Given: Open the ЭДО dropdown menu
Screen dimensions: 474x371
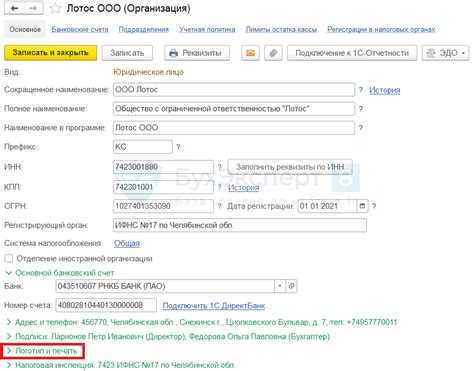Looking at the screenshot, I should click(445, 53).
